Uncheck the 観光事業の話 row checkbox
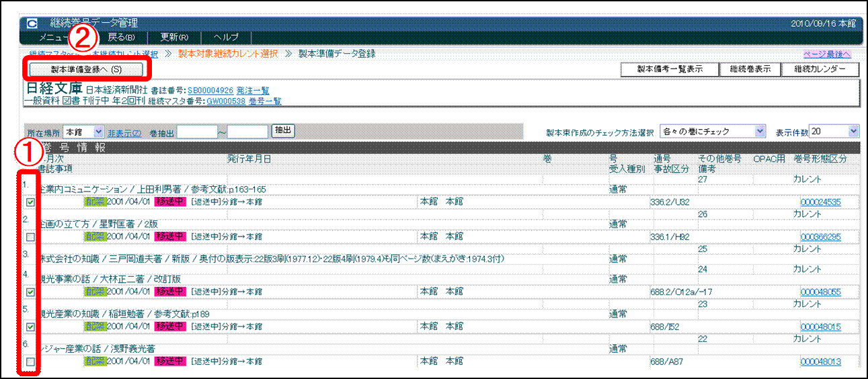The width and height of the screenshot is (868, 379). coord(30,292)
